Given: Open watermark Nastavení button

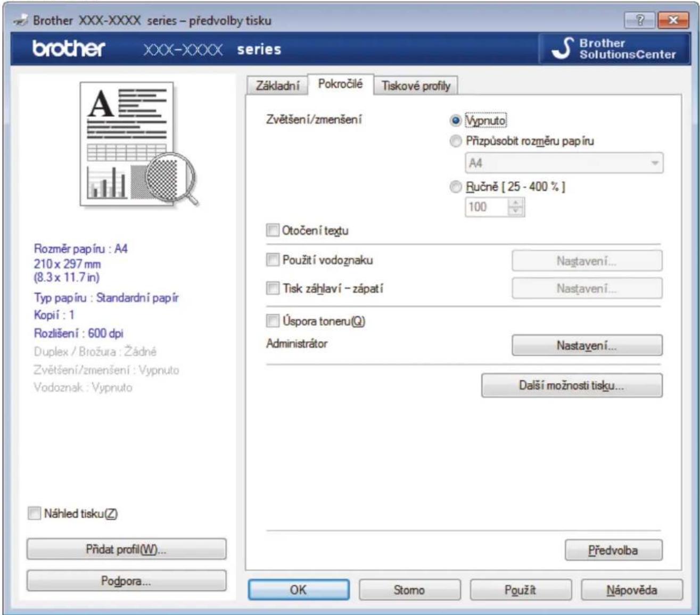Looking at the screenshot, I should pyautogui.click(x=587, y=261).
